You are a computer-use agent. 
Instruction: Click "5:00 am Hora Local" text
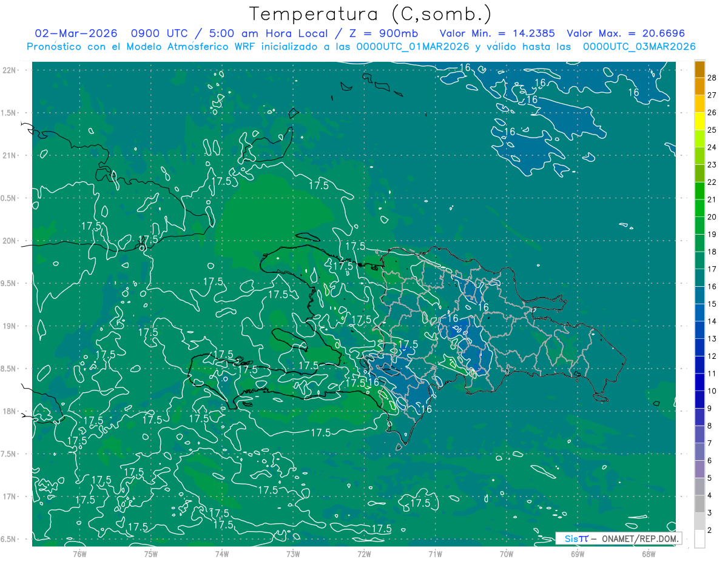pos(268,33)
